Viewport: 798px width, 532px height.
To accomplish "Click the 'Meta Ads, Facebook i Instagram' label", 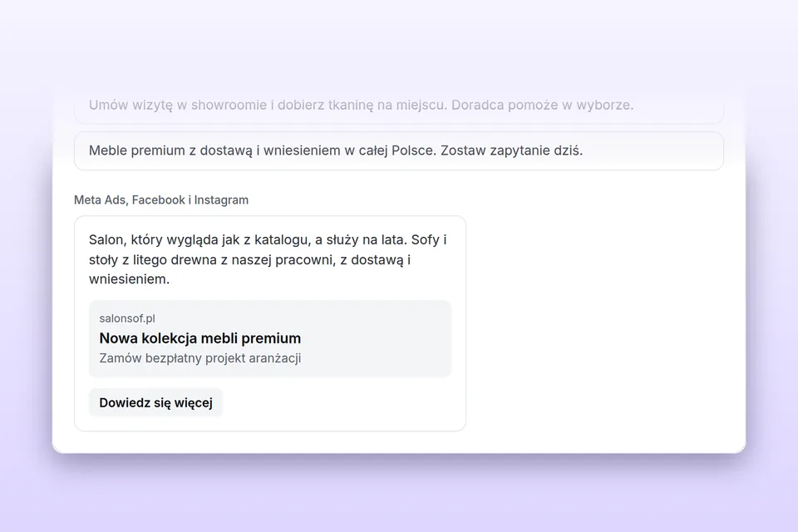I will (161, 200).
